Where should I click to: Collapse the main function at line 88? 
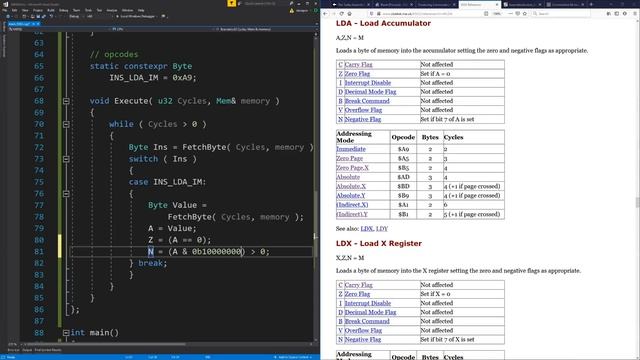(x=66, y=333)
